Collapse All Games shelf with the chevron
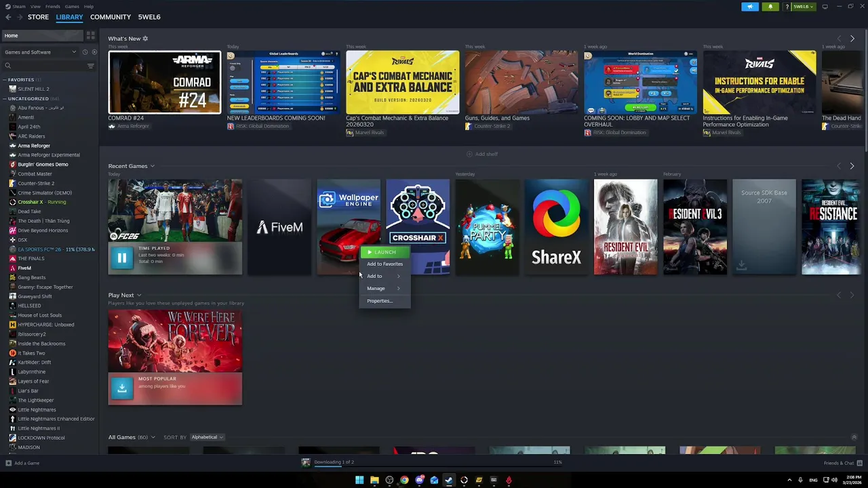 [854, 437]
